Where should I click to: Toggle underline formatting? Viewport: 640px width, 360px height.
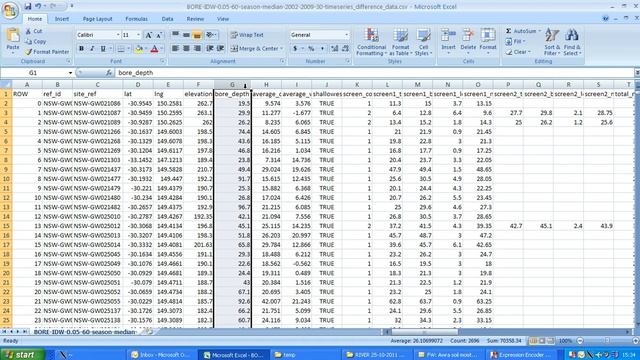(103, 49)
